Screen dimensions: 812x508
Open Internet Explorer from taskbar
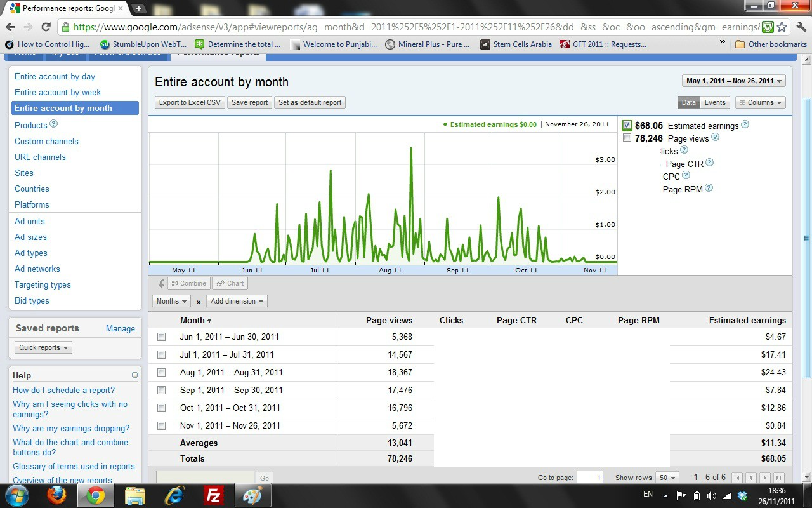(174, 495)
